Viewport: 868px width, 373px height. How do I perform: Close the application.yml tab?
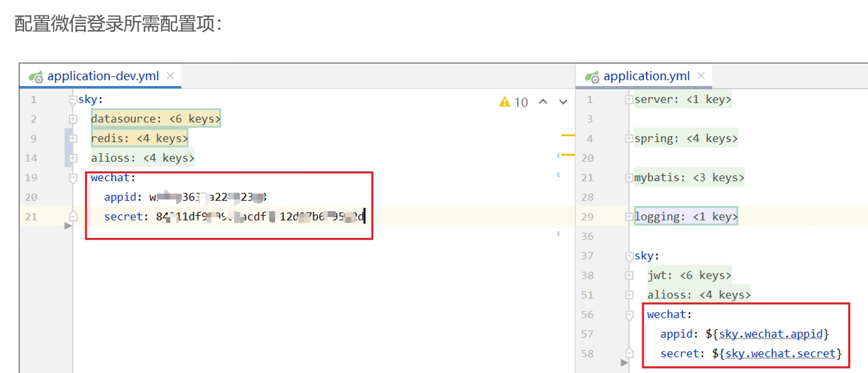pos(701,76)
